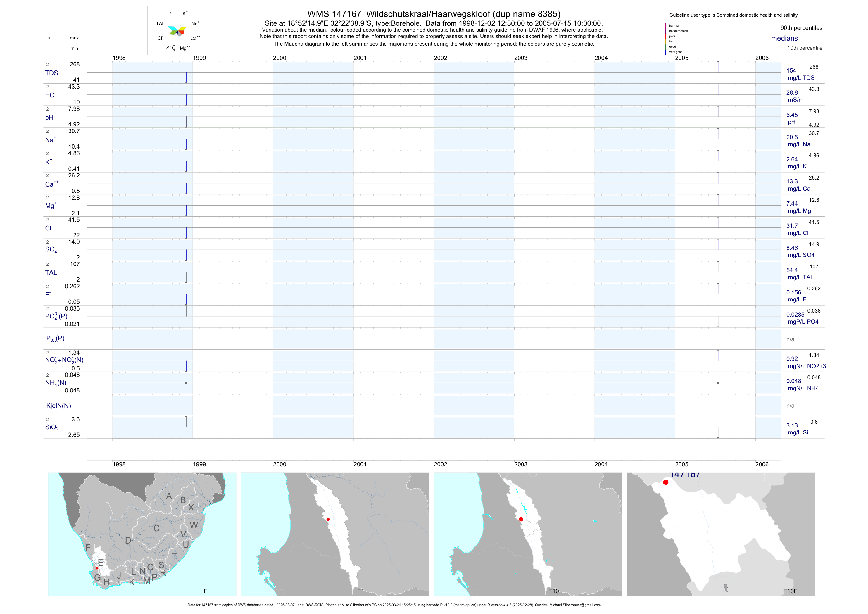The height and width of the screenshot is (614, 868).
Task: Click the 154 mg/L TDS median value
Action: pos(791,71)
